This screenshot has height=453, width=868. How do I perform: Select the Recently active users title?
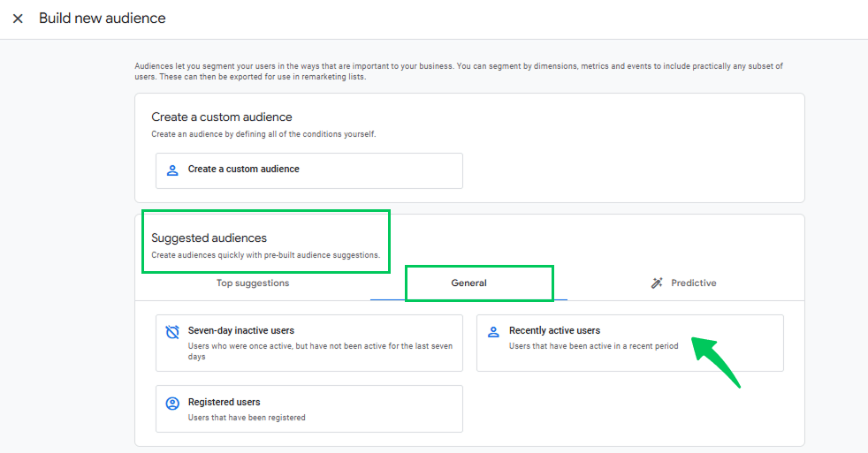554,331
